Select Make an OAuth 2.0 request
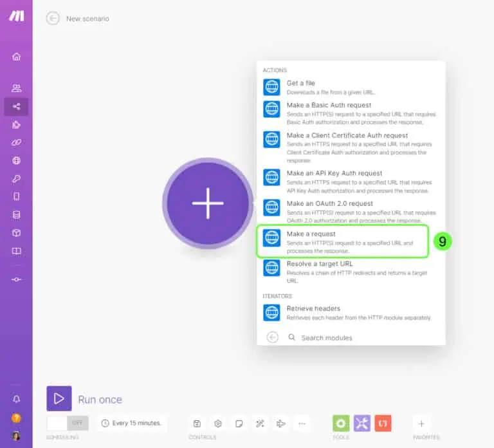494x448 pixels. tap(351, 211)
